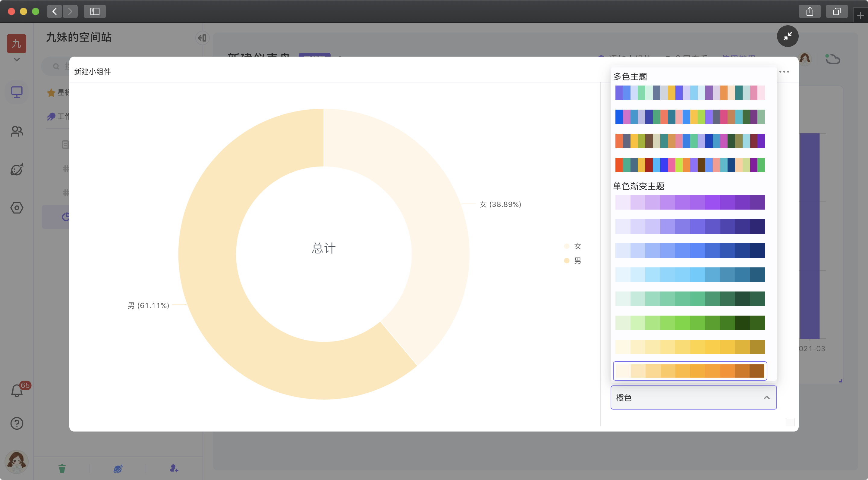This screenshot has width=868, height=480.
Task: Open the contacts people icon in sidebar
Action: (x=17, y=131)
